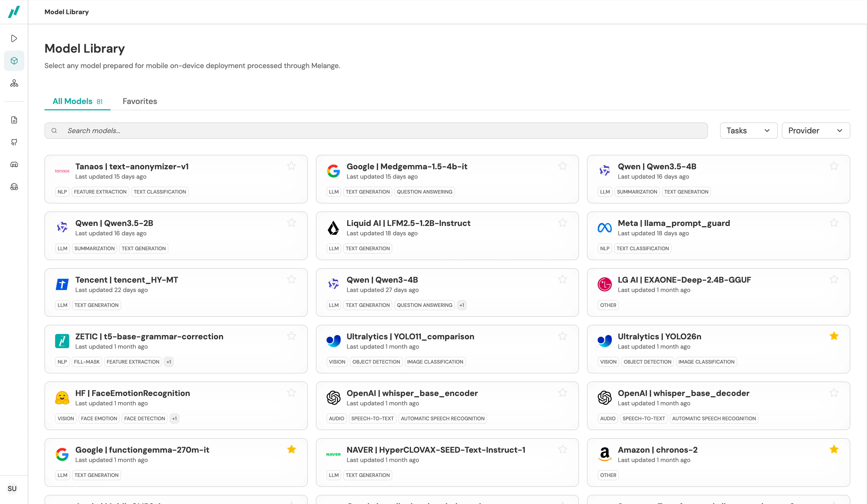
Task: Unfavorite the Ultralytics YOLO26n model
Action: coord(834,336)
